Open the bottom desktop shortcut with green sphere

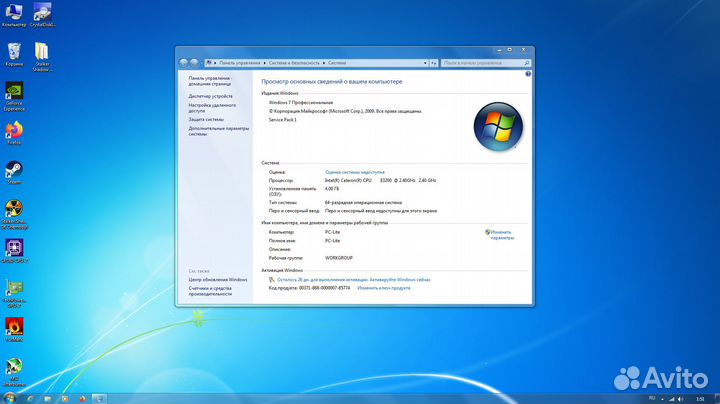pyautogui.click(x=14, y=372)
